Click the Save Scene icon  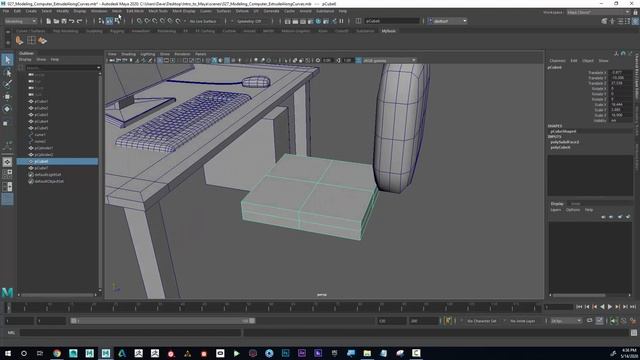pos(64,21)
